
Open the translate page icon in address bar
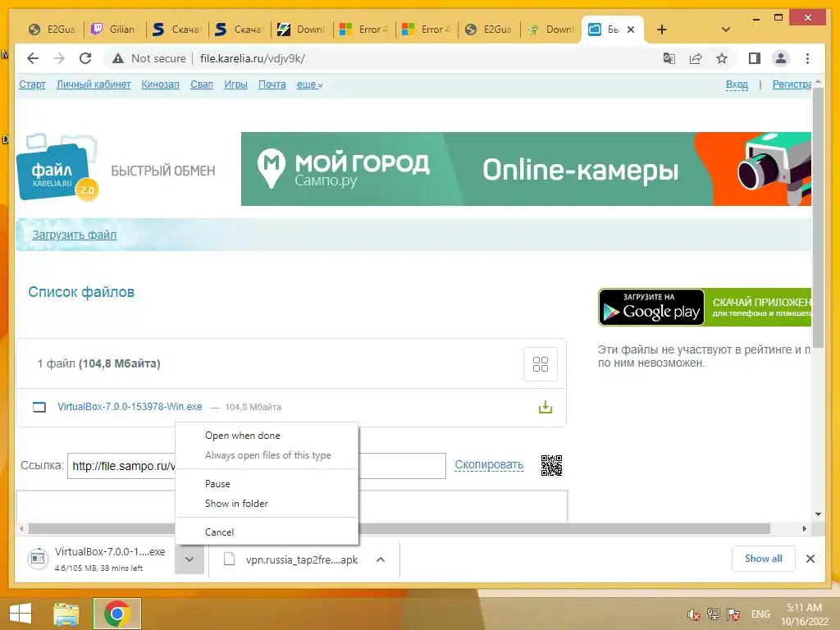[669, 58]
